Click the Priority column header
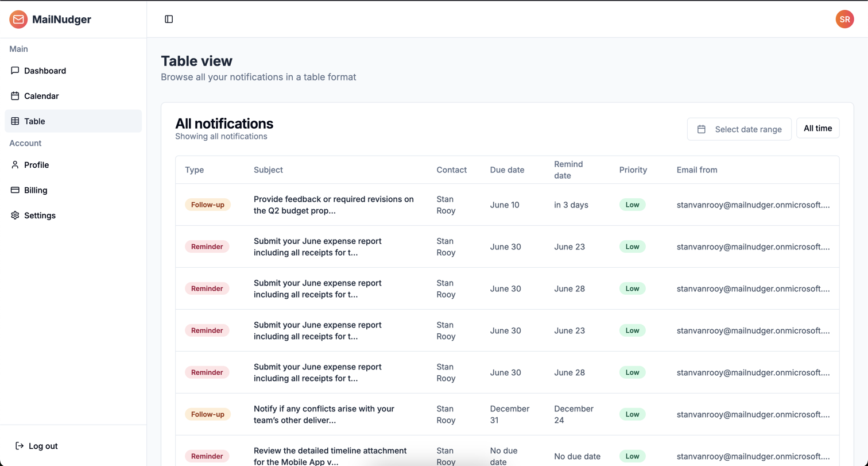868x466 pixels. 633,170
